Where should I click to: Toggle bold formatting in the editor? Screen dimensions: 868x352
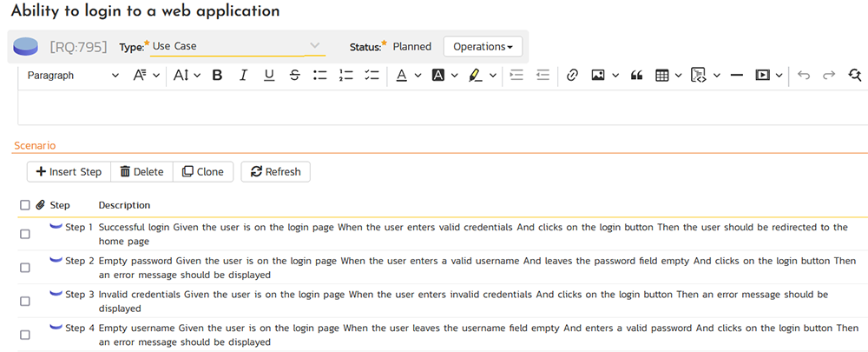[x=218, y=76]
